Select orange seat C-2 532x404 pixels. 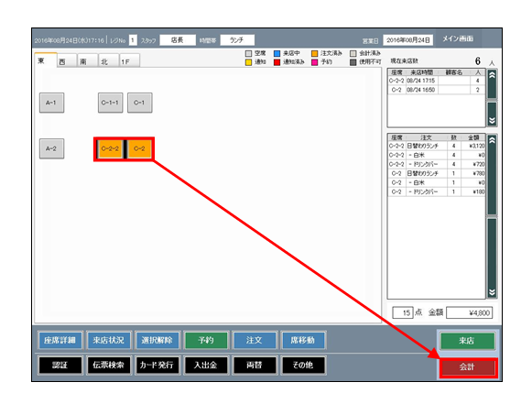click(x=140, y=148)
